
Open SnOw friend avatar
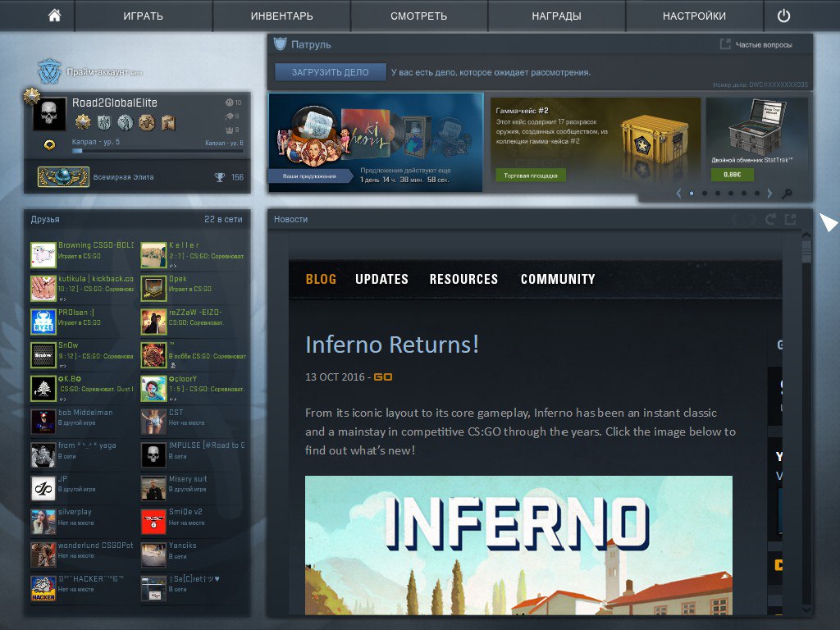point(43,354)
